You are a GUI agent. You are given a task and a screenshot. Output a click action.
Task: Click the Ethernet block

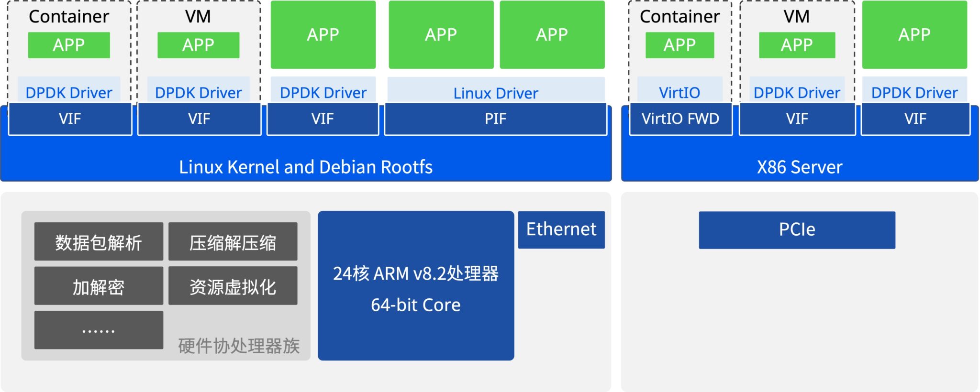[x=561, y=229]
